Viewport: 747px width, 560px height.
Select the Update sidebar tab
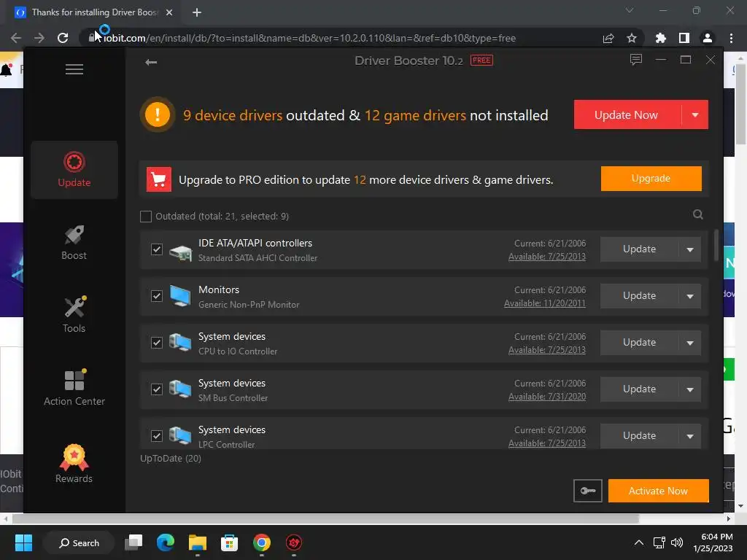(74, 169)
